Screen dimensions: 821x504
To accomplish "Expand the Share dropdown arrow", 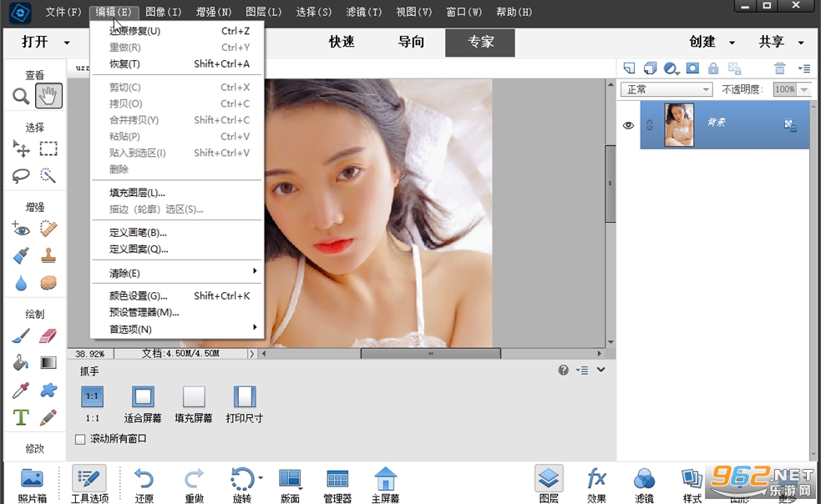I will point(801,43).
